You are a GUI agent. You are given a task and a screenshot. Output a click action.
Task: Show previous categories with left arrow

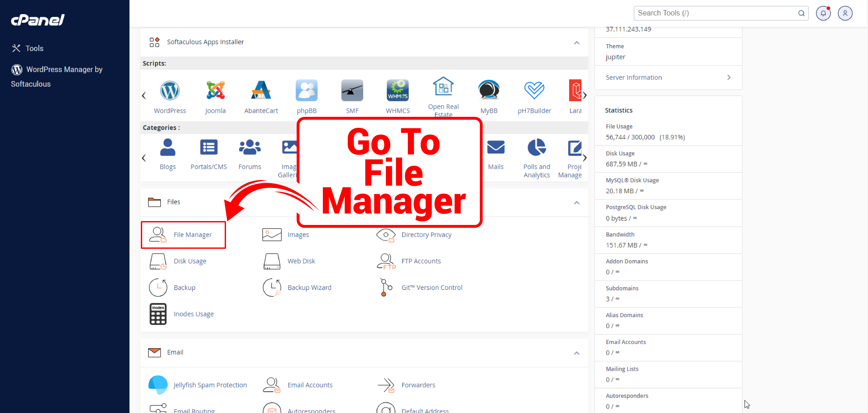point(144,158)
